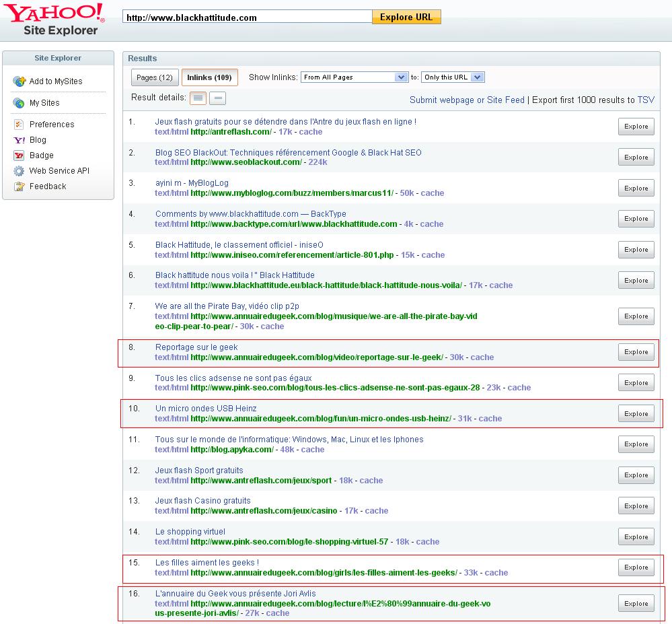This screenshot has height=624, width=672.
Task: Click the Y! Blog icon
Action: pos(20,140)
